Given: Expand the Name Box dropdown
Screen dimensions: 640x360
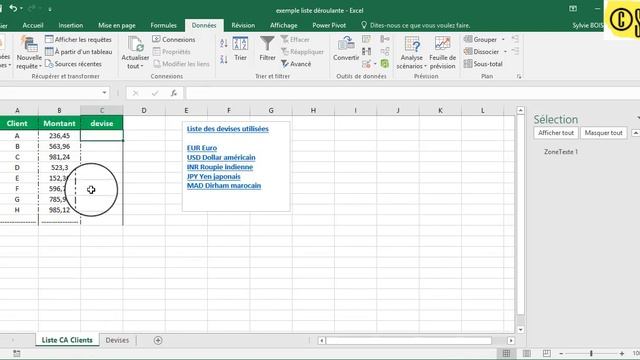Looking at the screenshot, I should (x=104, y=93).
